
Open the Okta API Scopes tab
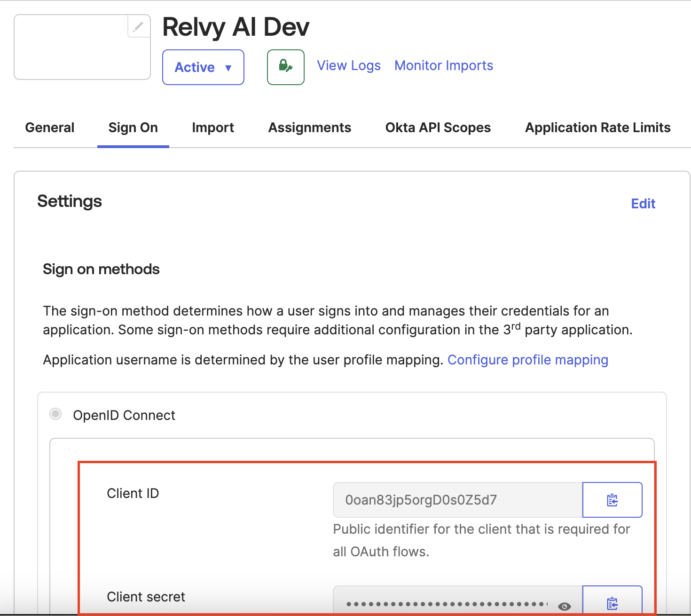438,127
